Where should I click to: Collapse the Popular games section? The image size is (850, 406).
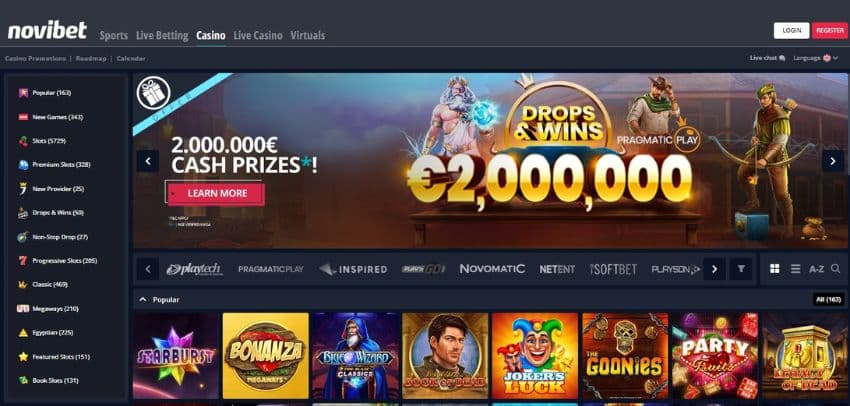click(143, 299)
